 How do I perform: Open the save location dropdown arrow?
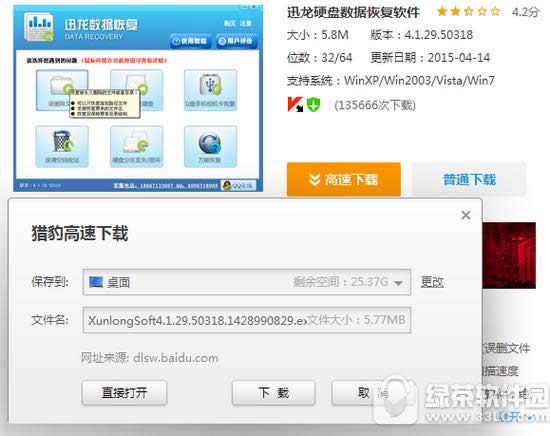tap(398, 283)
